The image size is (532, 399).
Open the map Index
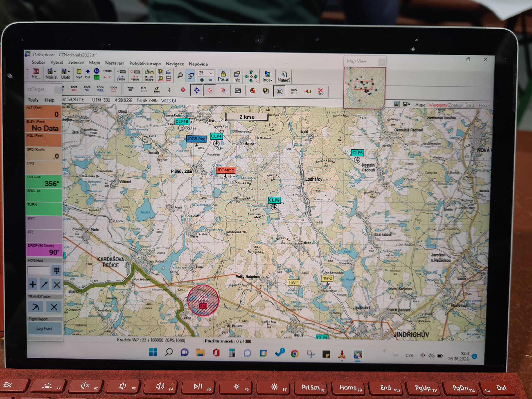[267, 77]
